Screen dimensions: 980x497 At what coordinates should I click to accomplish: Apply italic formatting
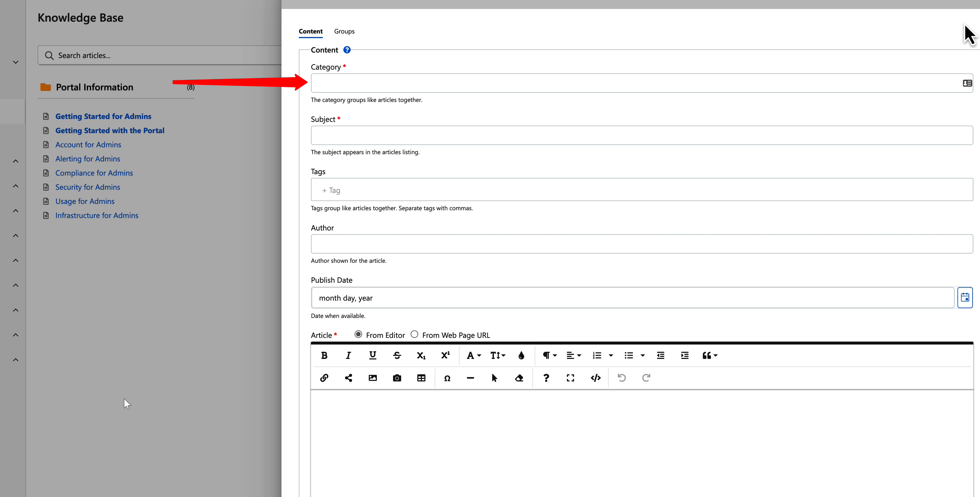pos(348,355)
